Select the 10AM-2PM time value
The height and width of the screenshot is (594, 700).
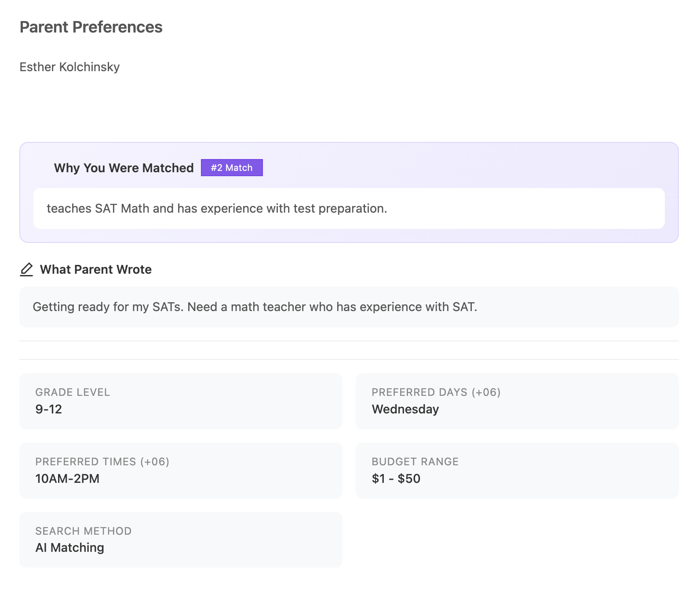click(x=67, y=478)
